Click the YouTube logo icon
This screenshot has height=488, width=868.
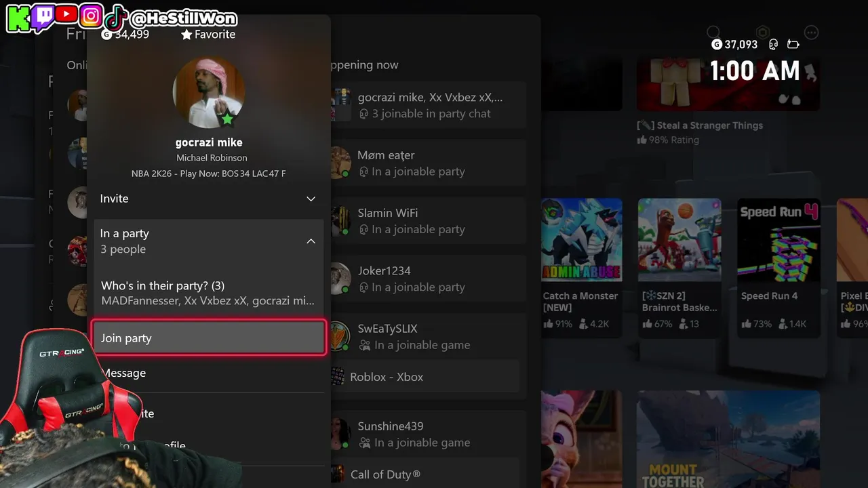tap(66, 15)
